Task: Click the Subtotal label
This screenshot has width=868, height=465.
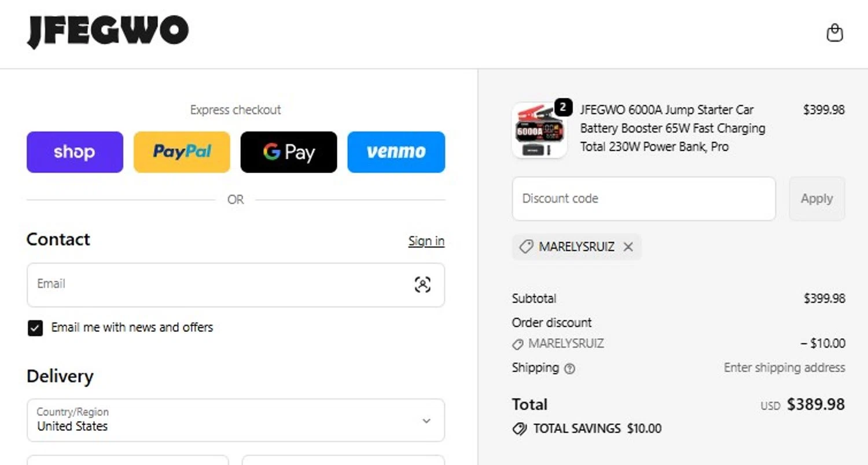Action: click(x=534, y=299)
